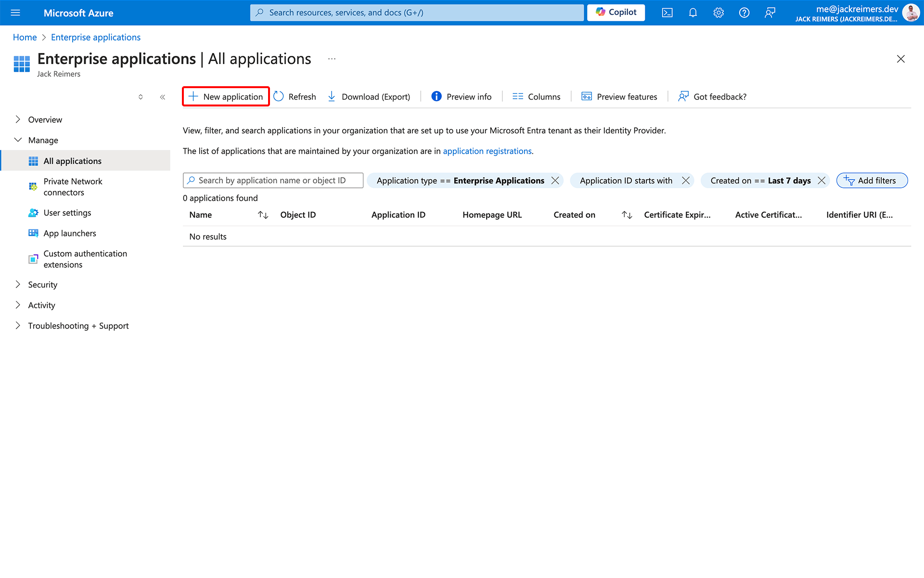The image size is (924, 578).
Task: Remove the Application type filter
Action: tap(555, 180)
